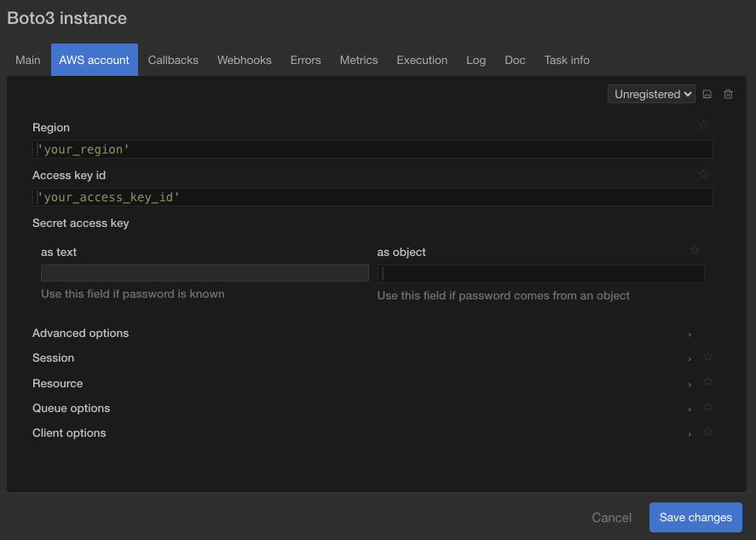Star the Secret access key as object field
The width and height of the screenshot is (756, 540).
tap(695, 249)
